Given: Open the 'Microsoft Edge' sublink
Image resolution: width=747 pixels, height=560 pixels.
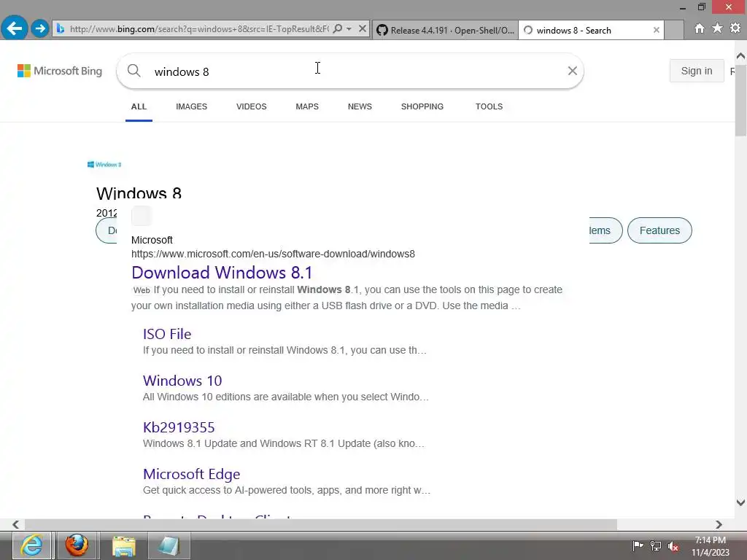Looking at the screenshot, I should 191,474.
